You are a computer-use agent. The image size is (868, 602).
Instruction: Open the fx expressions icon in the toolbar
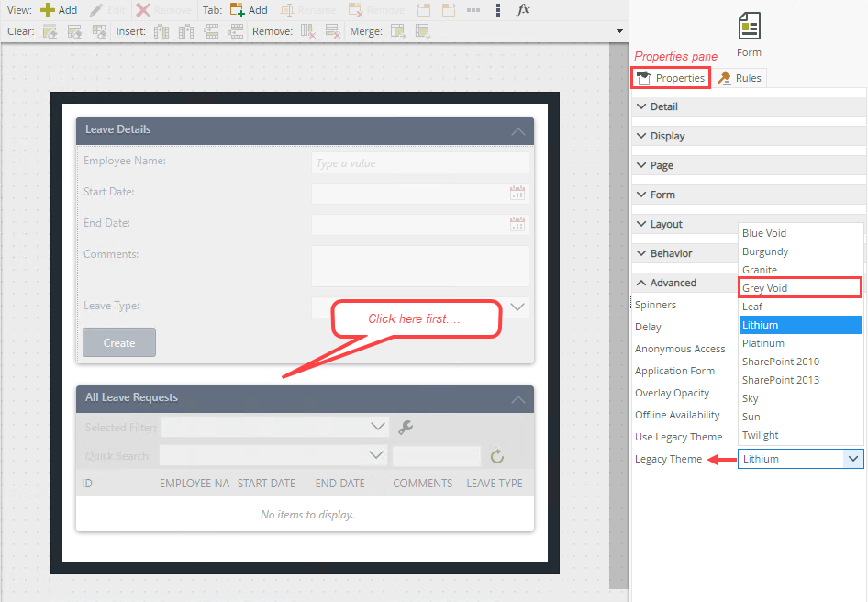tap(523, 10)
